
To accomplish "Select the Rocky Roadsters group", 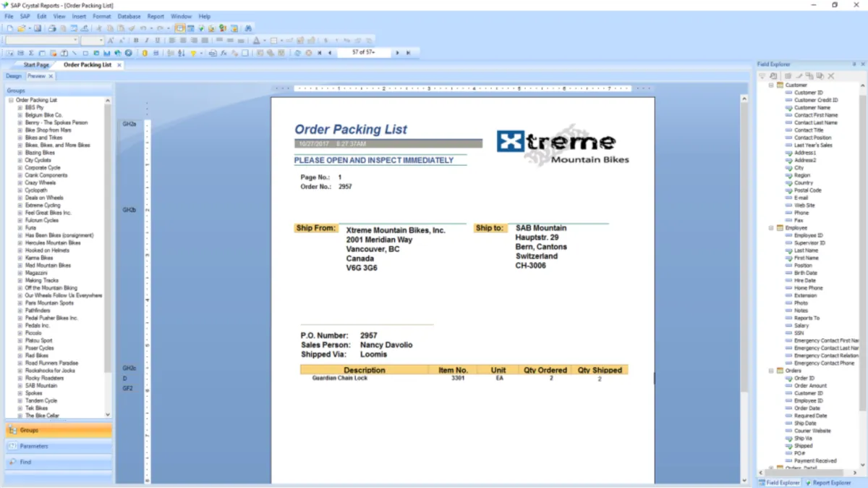I will 44,378.
